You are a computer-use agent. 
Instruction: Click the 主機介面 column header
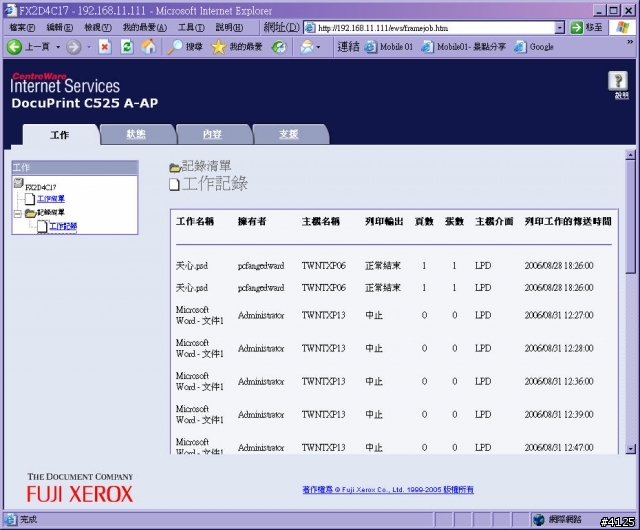(494, 222)
